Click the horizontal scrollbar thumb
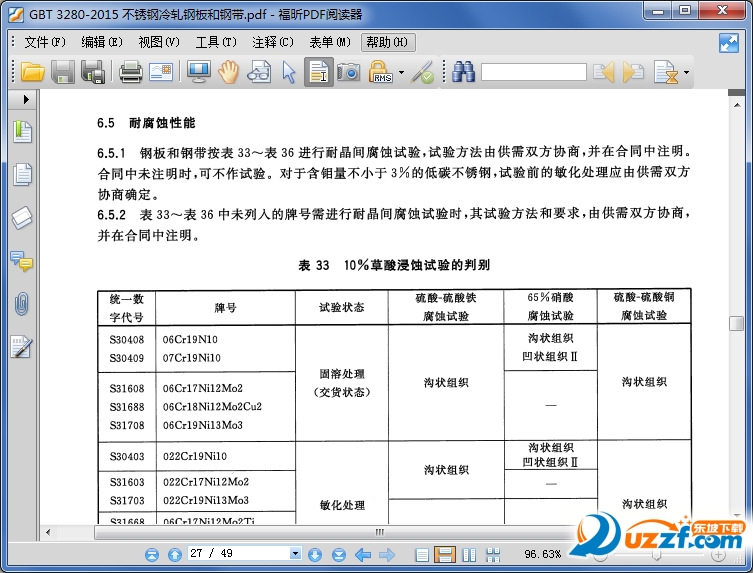753x573 pixels. click(379, 532)
